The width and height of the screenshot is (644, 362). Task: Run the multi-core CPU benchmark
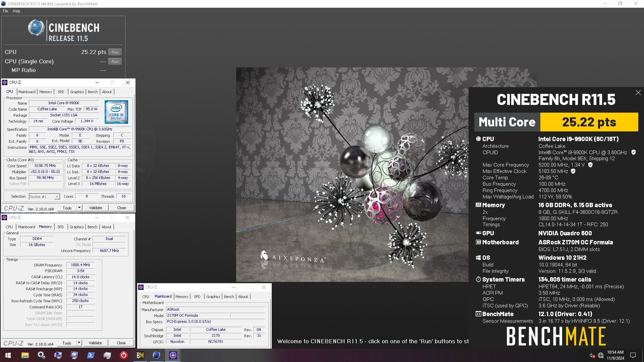tap(115, 52)
